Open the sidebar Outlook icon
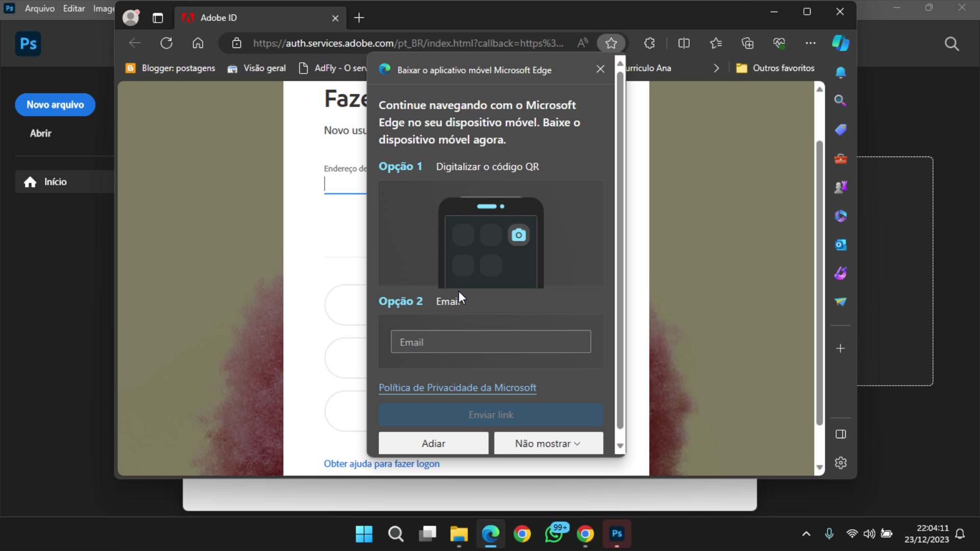Image resolution: width=980 pixels, height=551 pixels. click(841, 245)
